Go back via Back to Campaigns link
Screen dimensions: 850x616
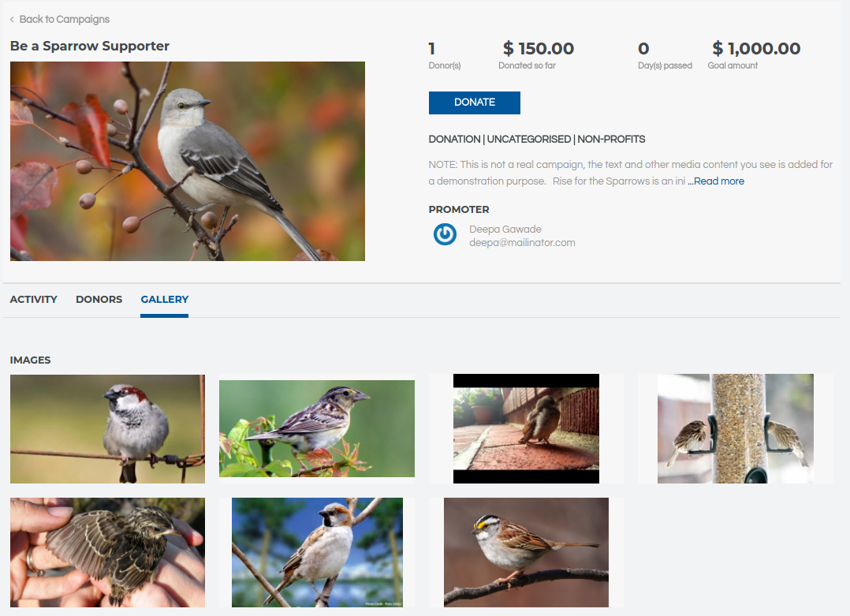tap(64, 20)
